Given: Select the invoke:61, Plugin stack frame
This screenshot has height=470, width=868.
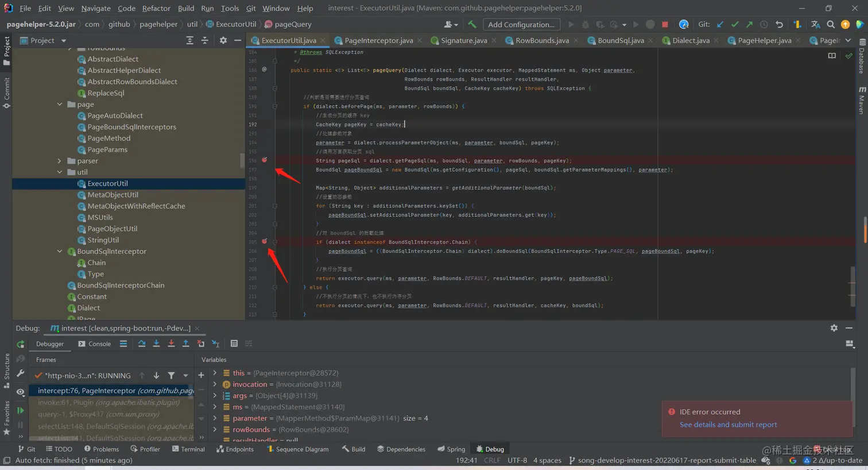Looking at the screenshot, I should pos(108,402).
